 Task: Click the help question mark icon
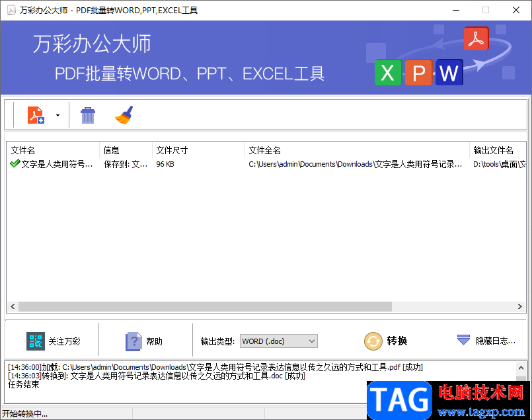pos(133,341)
